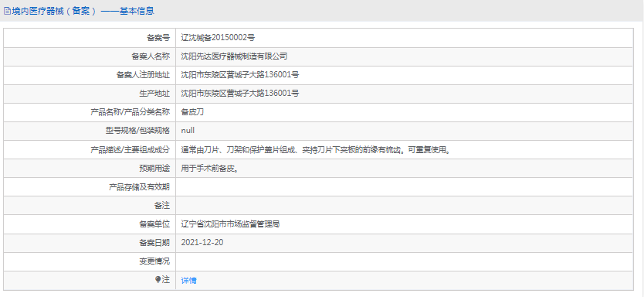Select record number 辽沈械备20150002号
644x297 pixels.
click(218, 37)
